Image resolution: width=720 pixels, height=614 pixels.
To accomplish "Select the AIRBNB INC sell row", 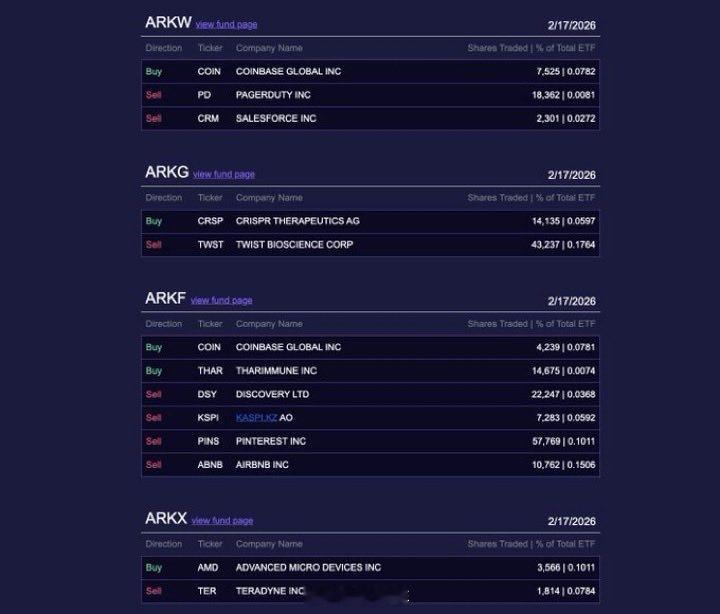I will click(x=371, y=465).
